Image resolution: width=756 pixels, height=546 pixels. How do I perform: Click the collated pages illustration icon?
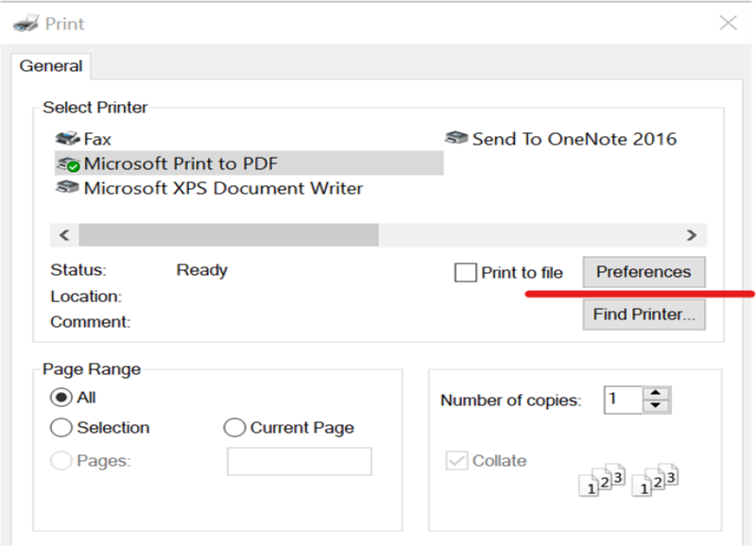[x=628, y=480]
